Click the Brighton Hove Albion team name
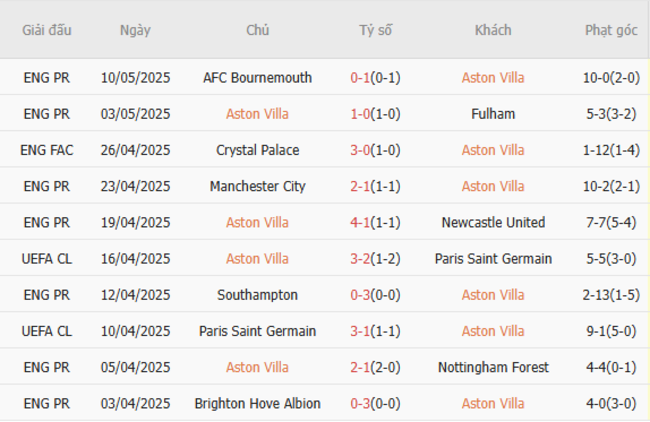 tap(257, 403)
